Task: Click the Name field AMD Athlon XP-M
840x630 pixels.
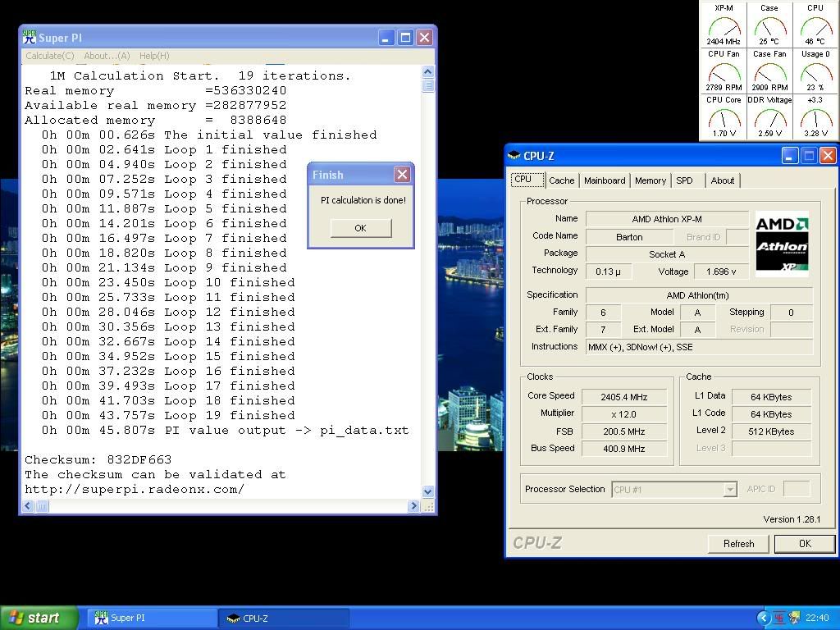Action: click(667, 219)
